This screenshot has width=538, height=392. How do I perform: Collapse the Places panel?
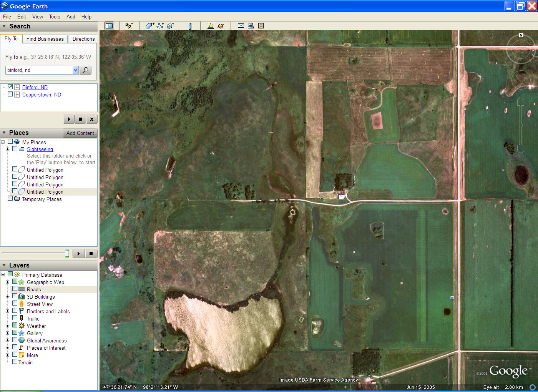click(x=4, y=133)
